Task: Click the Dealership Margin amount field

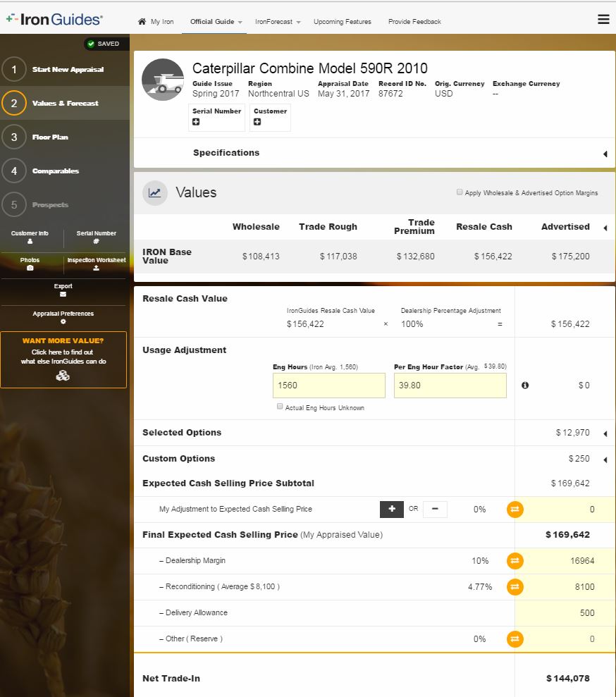Action: click(x=565, y=561)
